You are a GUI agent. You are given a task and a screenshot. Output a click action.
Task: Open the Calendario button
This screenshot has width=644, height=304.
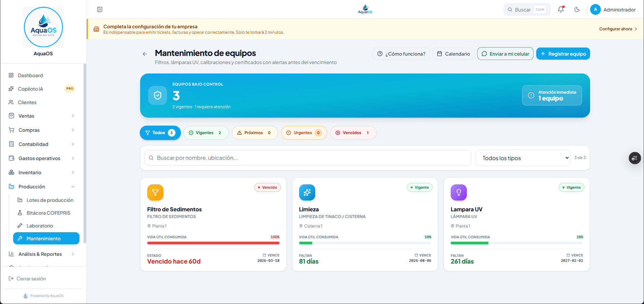pyautogui.click(x=453, y=54)
